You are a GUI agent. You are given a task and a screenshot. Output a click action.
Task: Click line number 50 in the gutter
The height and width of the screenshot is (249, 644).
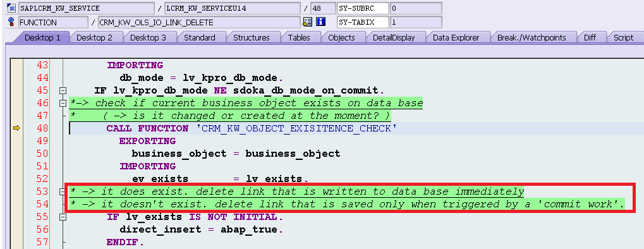42,154
